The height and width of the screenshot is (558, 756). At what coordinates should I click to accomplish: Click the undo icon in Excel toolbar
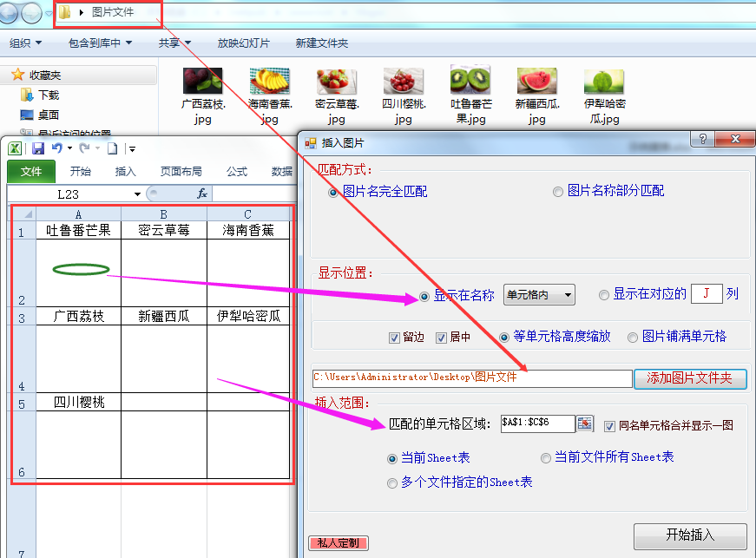[x=56, y=148]
